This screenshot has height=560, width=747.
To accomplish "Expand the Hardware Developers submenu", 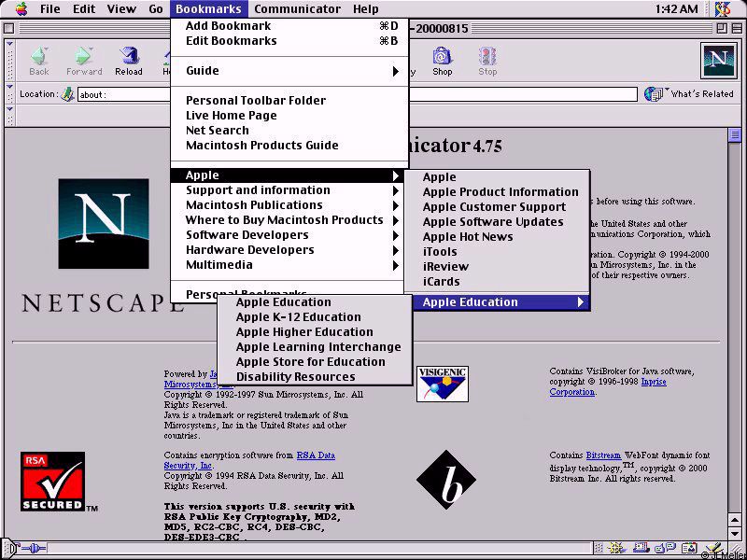I will pos(289,250).
